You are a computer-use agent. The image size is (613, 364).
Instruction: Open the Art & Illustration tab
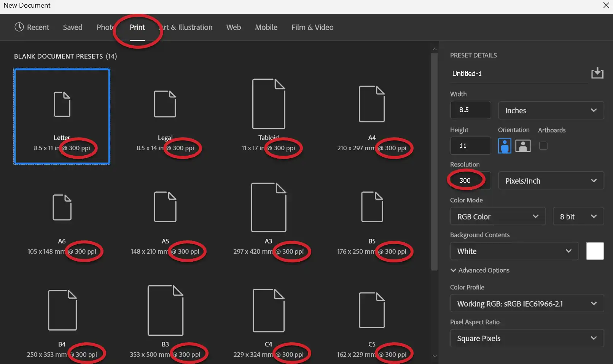[x=186, y=27]
